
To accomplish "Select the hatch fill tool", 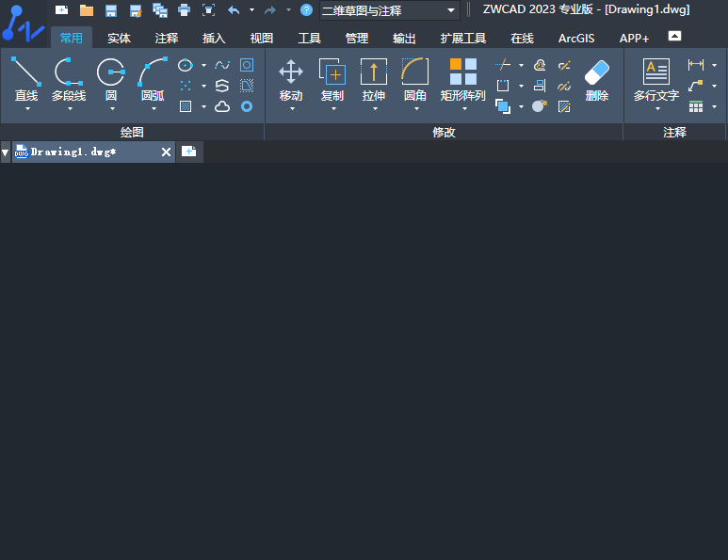I will [186, 106].
